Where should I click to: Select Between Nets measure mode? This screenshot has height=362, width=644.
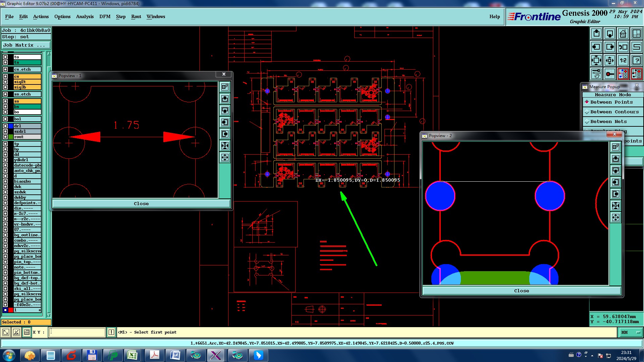coord(608,121)
